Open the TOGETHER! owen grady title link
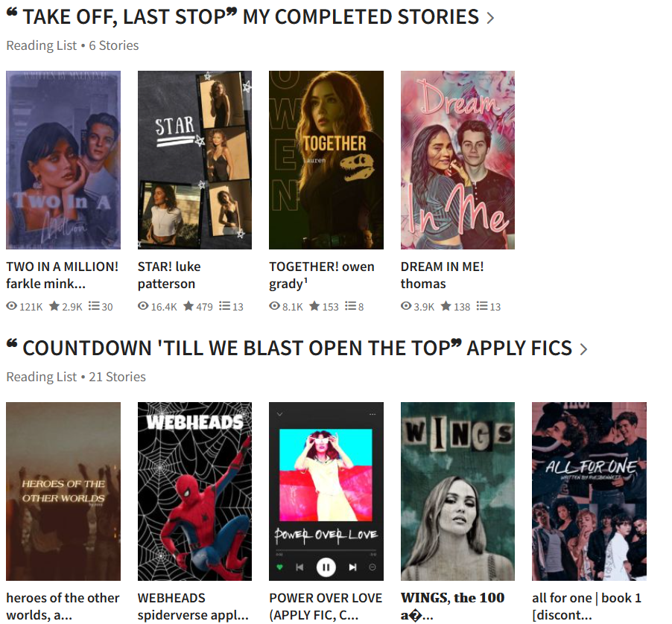The width and height of the screenshot is (672, 624). pos(321,275)
